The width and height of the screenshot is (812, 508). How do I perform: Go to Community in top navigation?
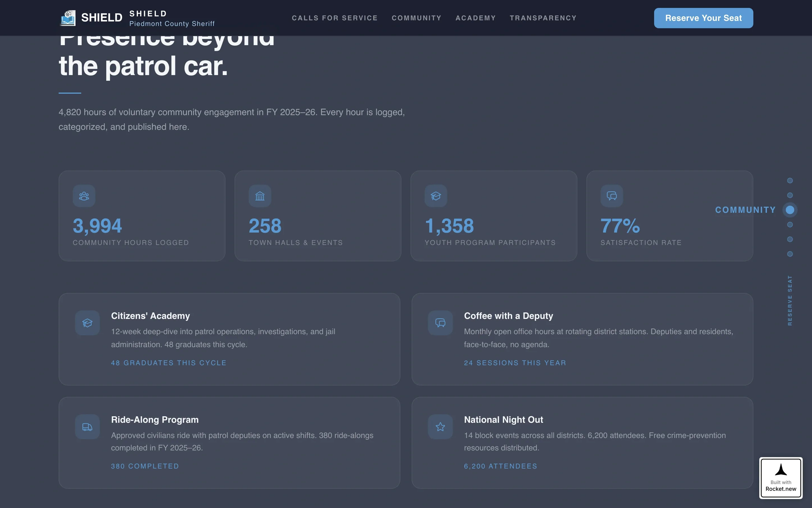[416, 18]
